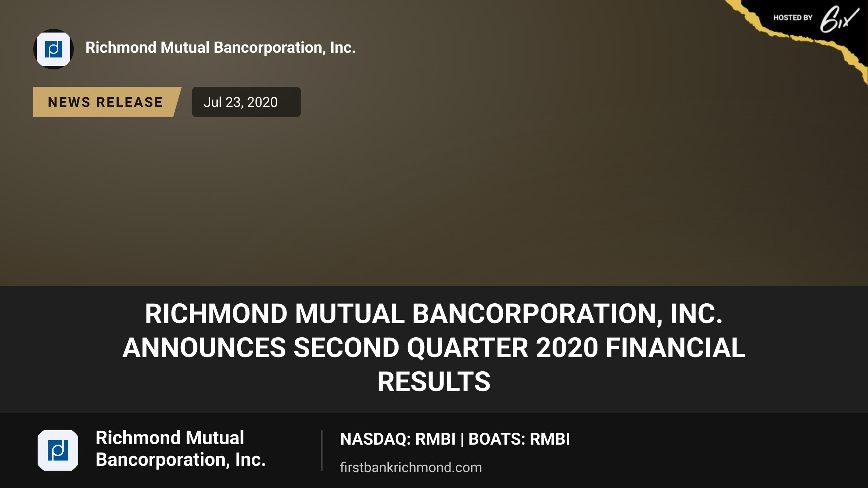Click the vertical divider in the footer
The image size is (868, 488).
(322, 450)
